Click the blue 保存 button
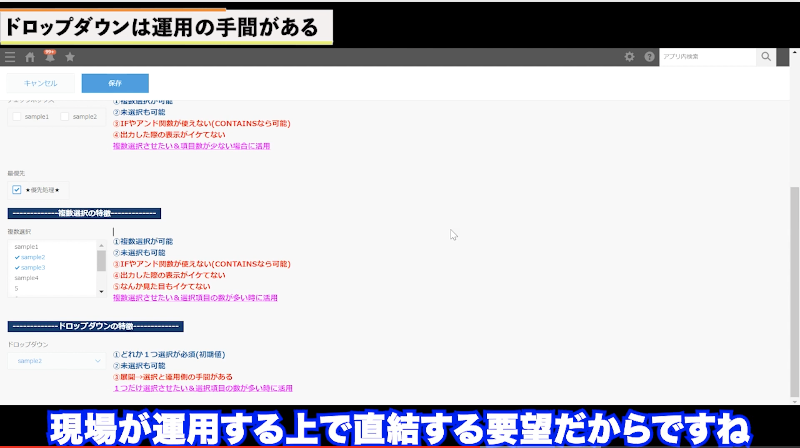800x448 pixels. coord(115,83)
